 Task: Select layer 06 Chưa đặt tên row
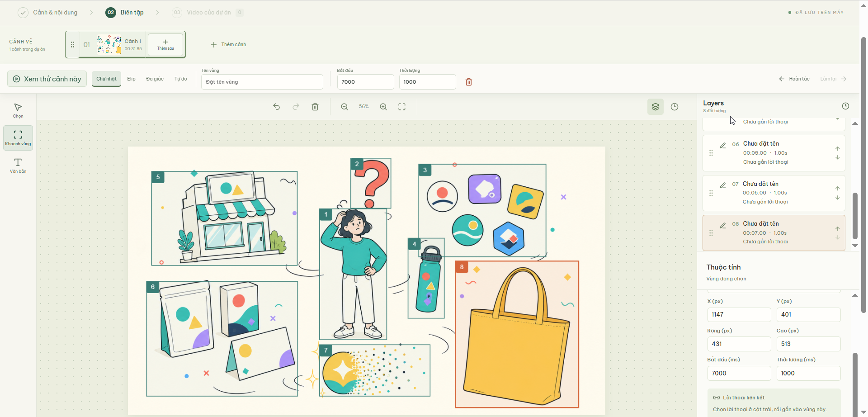pyautogui.click(x=774, y=153)
